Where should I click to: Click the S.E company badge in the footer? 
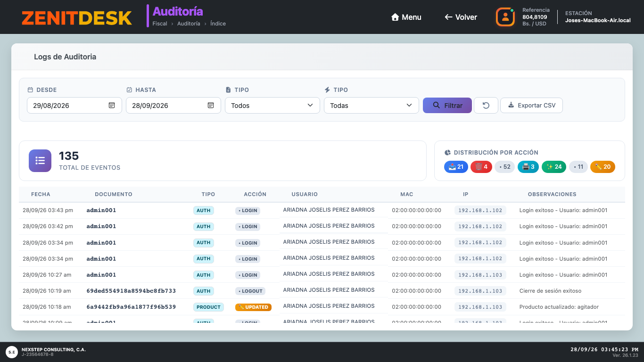click(x=12, y=352)
